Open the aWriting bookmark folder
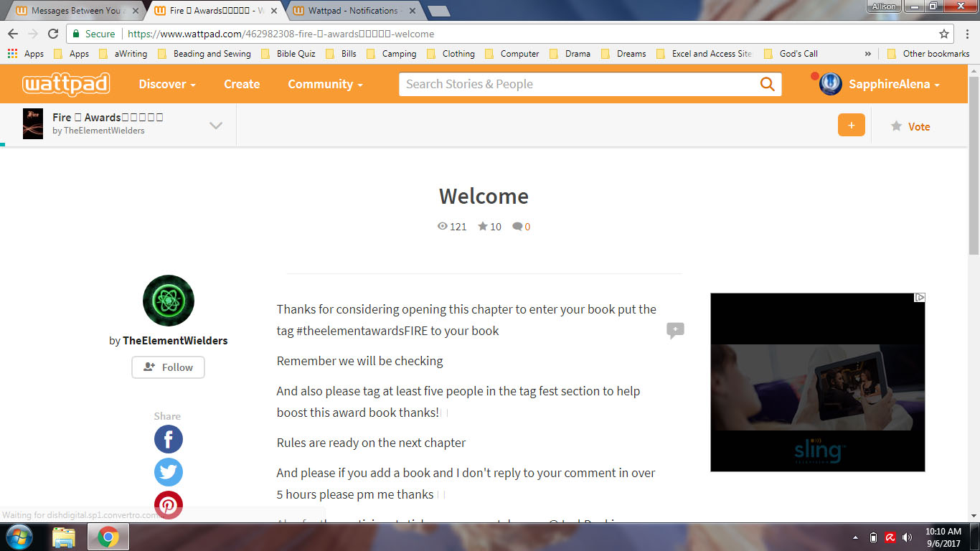The height and width of the screenshot is (551, 980). coord(123,54)
